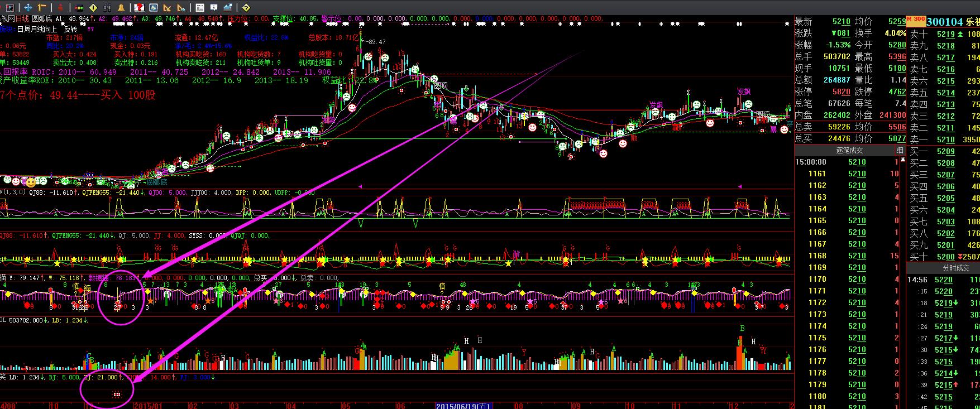Open the bell alert settings

(x=121, y=8)
